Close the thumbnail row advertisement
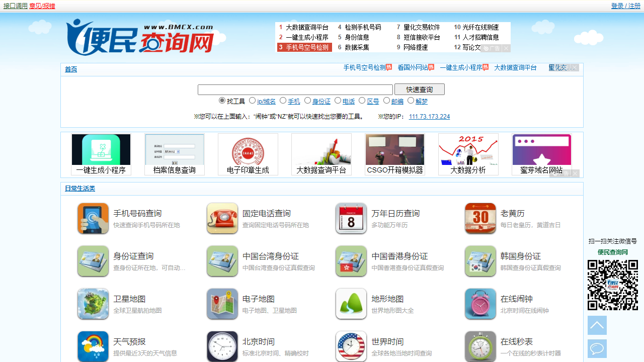644x362 pixels. tap(575, 173)
